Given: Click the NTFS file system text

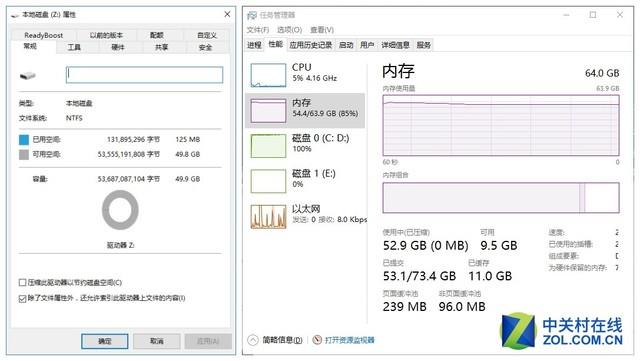Looking at the screenshot, I should (74, 118).
